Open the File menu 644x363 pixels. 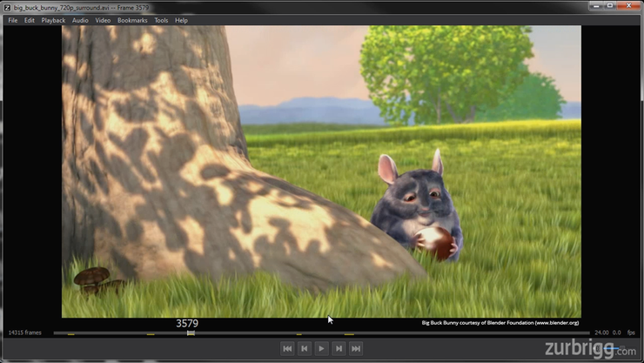(x=13, y=20)
